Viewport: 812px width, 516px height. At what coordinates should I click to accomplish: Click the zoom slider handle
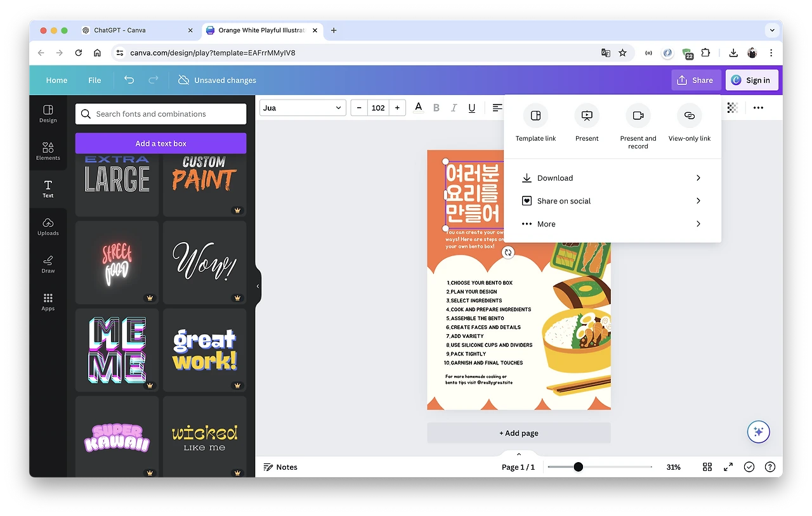[x=578, y=467]
